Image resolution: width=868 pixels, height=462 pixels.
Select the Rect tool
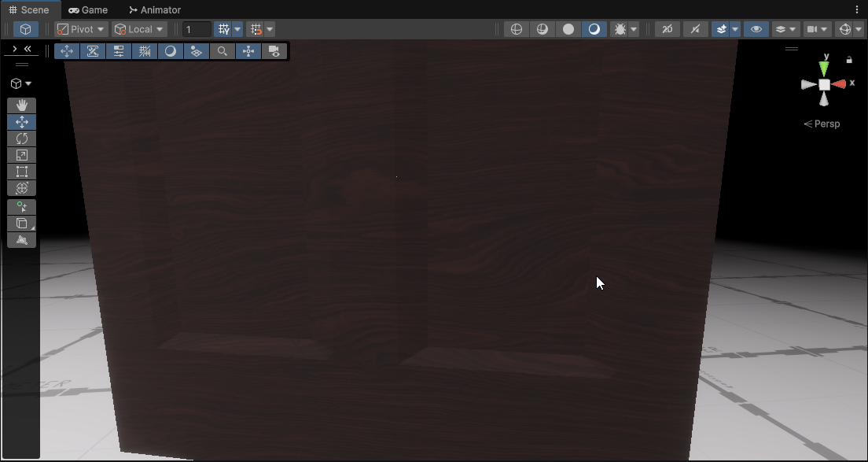pyautogui.click(x=21, y=172)
